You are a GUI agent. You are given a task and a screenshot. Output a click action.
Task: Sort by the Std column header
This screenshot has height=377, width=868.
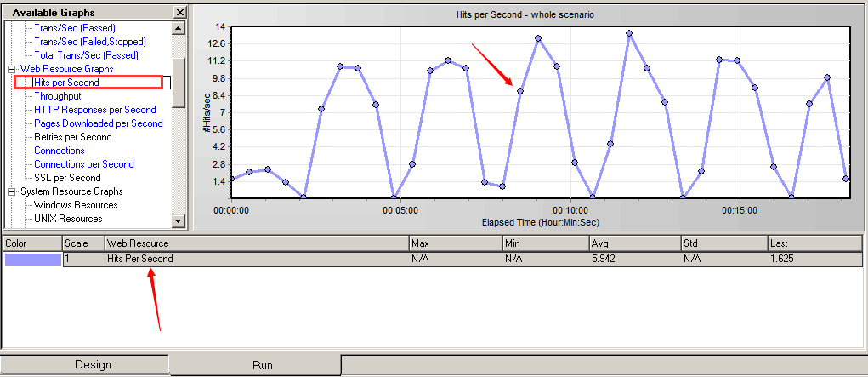point(724,243)
